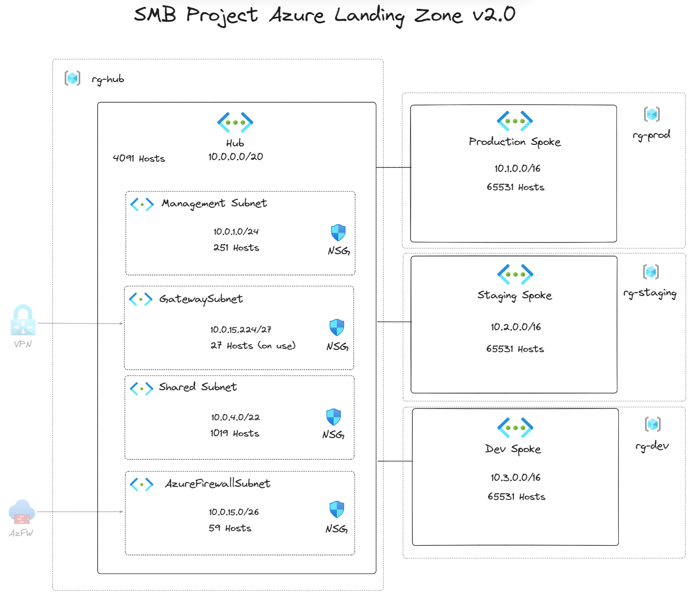Viewport: 700px width, 597px height.
Task: Select the AzureFirewallSubnet title
Action: pyautogui.click(x=218, y=484)
